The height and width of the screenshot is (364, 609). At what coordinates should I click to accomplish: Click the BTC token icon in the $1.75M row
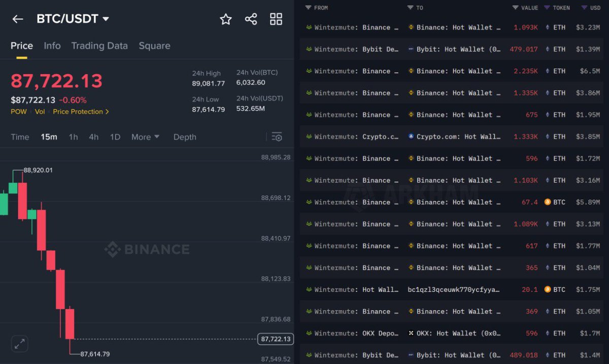(x=548, y=289)
